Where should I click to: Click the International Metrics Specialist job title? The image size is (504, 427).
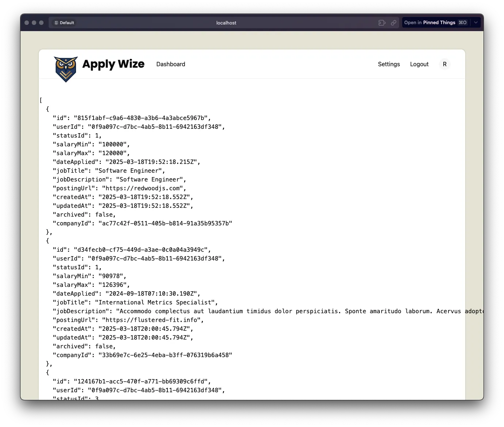[155, 302]
